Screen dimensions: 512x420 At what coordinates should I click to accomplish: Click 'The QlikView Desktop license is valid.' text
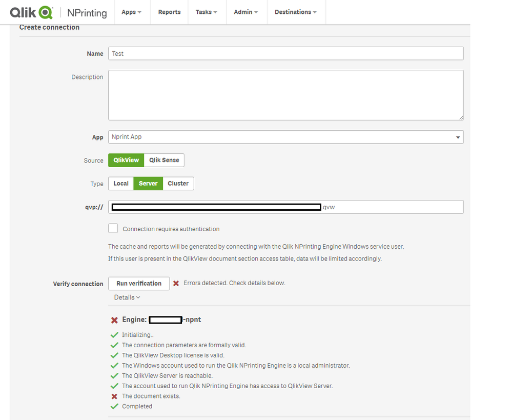click(x=173, y=355)
